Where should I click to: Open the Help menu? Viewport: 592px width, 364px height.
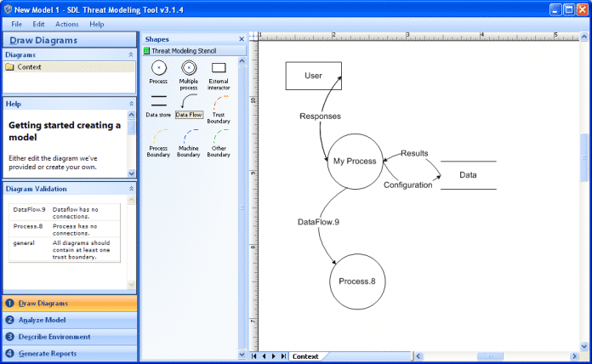point(97,24)
